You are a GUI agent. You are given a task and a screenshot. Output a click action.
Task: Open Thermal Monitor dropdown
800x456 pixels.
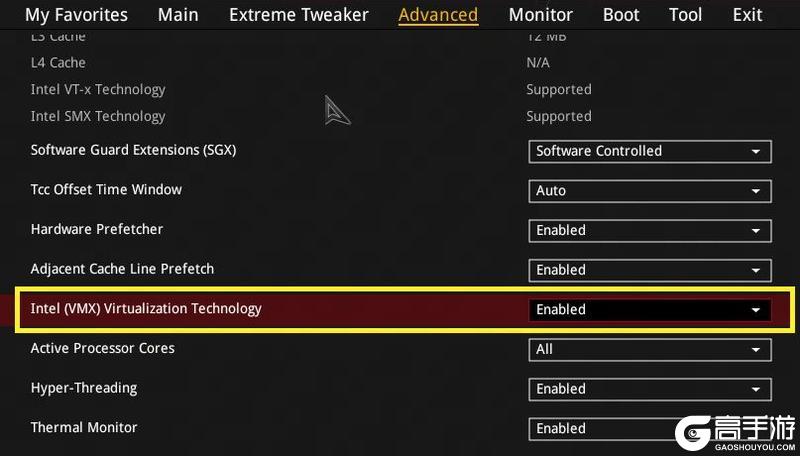(x=650, y=428)
